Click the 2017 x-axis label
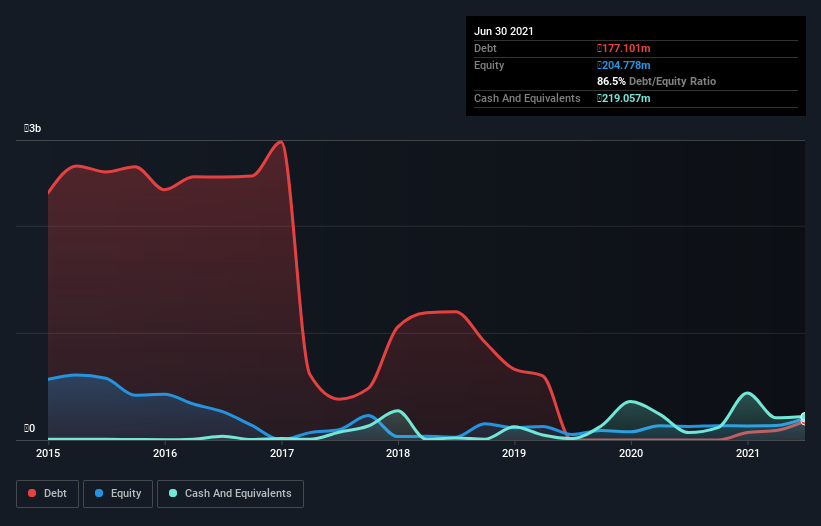Screen dimensions: 821x526 coord(282,453)
